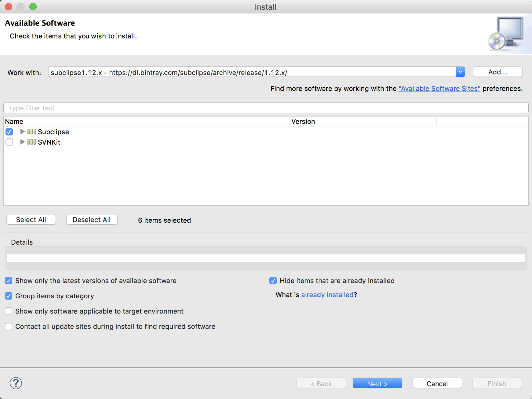Check the SVNKit checkbox
This screenshot has height=399, width=532.
coord(9,142)
